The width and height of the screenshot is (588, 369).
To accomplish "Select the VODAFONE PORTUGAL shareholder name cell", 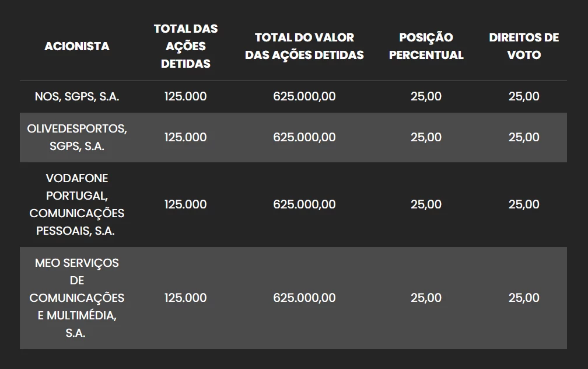I will [x=77, y=204].
